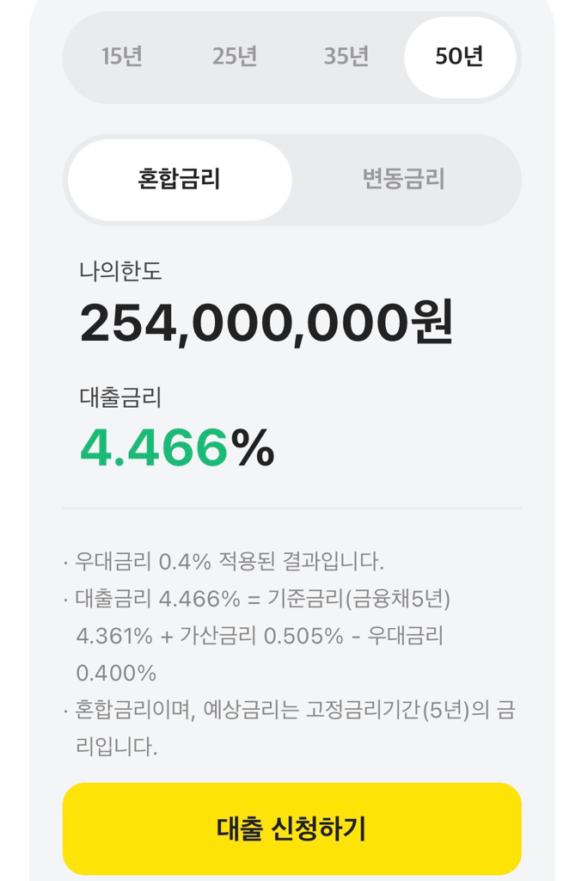Tap the 우대금리 0.4% 적용된 결과입니다 note
588x881 pixels.
(229, 562)
